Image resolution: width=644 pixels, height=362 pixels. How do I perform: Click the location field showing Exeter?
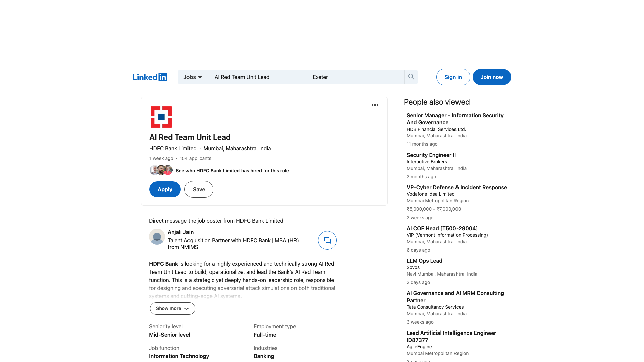(355, 77)
